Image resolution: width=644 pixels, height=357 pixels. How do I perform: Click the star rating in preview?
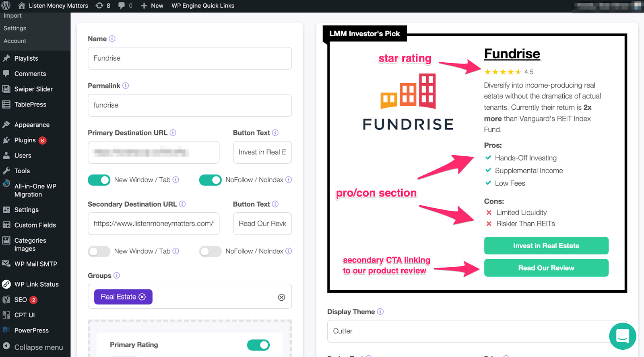click(503, 72)
